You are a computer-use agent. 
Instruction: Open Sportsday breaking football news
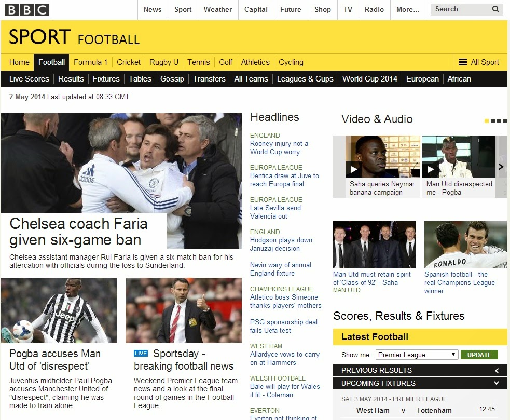pyautogui.click(x=184, y=360)
